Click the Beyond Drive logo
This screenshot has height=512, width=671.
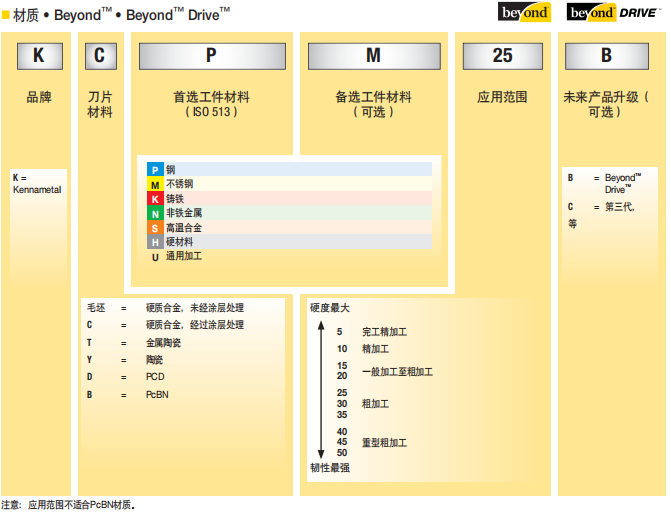(612, 13)
